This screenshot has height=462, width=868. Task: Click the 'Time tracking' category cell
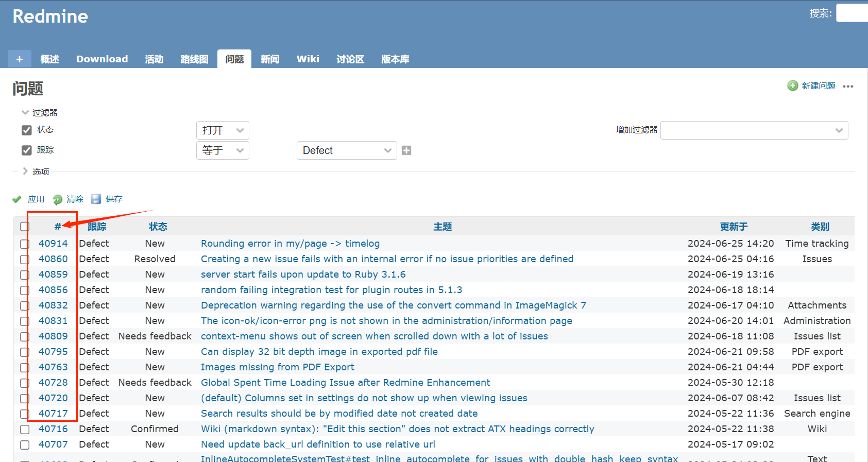[x=817, y=244]
